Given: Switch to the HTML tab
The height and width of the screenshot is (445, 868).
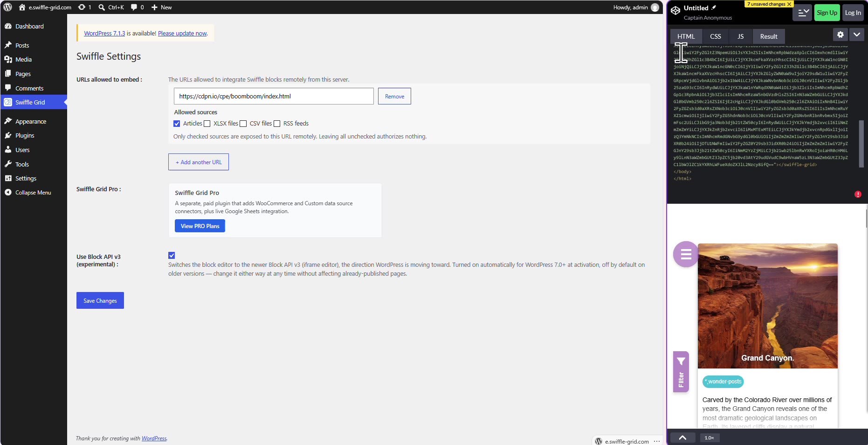Looking at the screenshot, I should [x=686, y=36].
